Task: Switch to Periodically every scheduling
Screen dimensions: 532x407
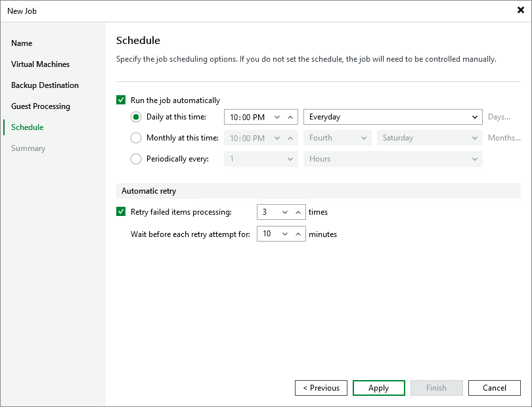Action: point(136,159)
